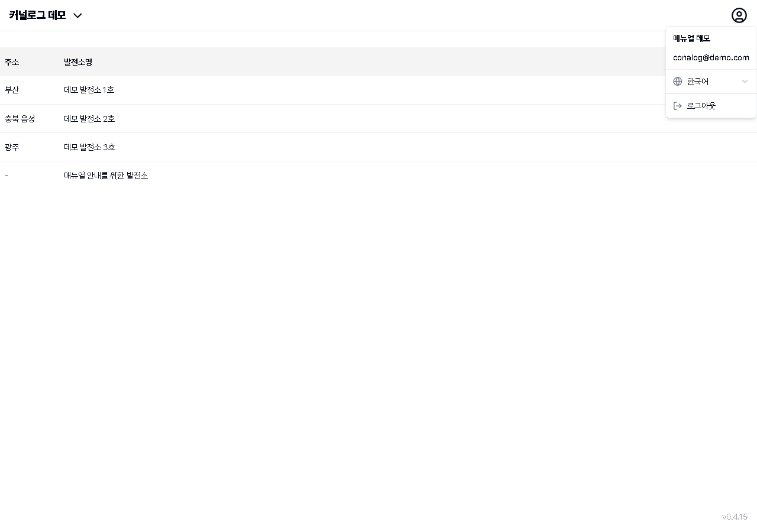Click the conalog@demo.com email text
This screenshot has height=532, width=757.
click(711, 58)
